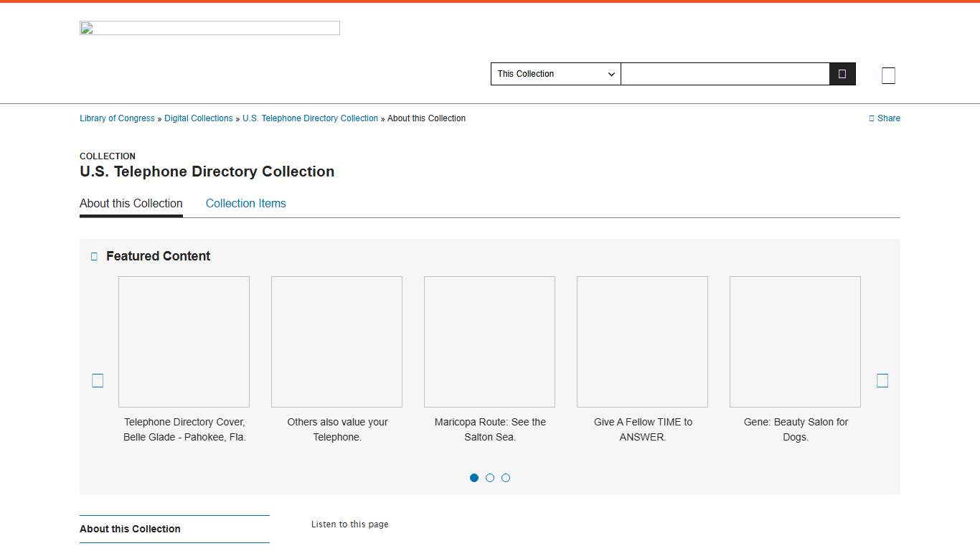Click the icon beside the Featured Content heading

point(93,256)
